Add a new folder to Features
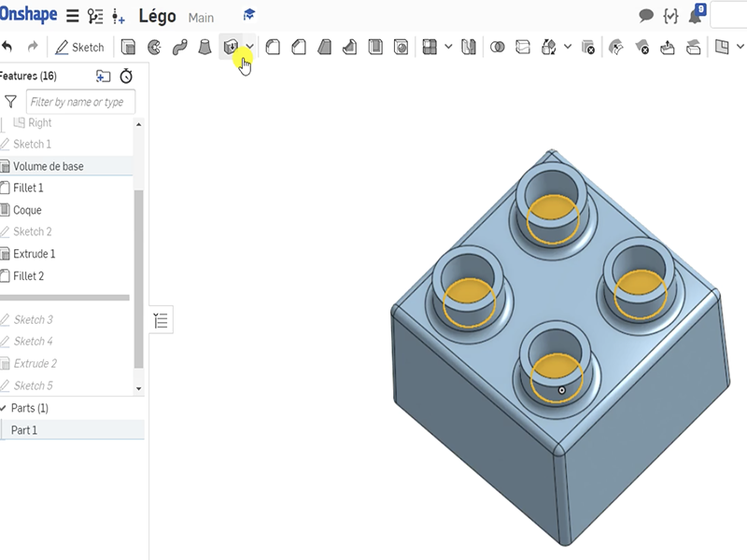Image resolution: width=747 pixels, height=560 pixels. [103, 76]
